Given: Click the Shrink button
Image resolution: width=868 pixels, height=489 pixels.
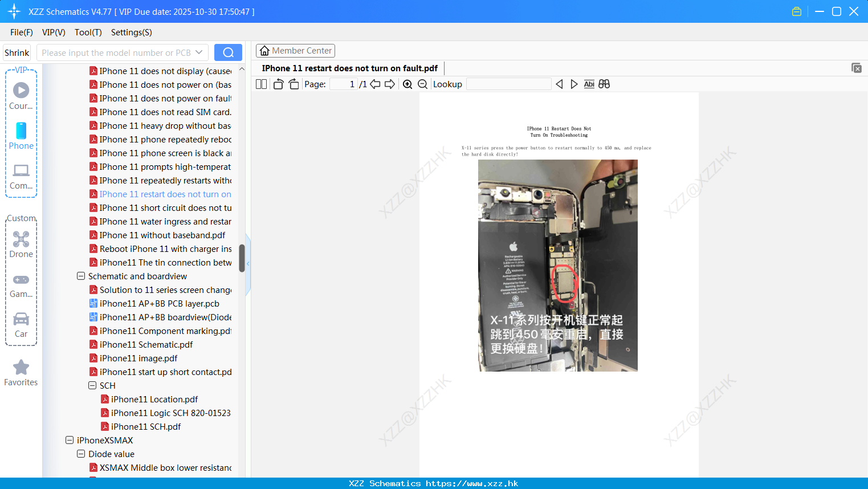Looking at the screenshot, I should click(17, 52).
